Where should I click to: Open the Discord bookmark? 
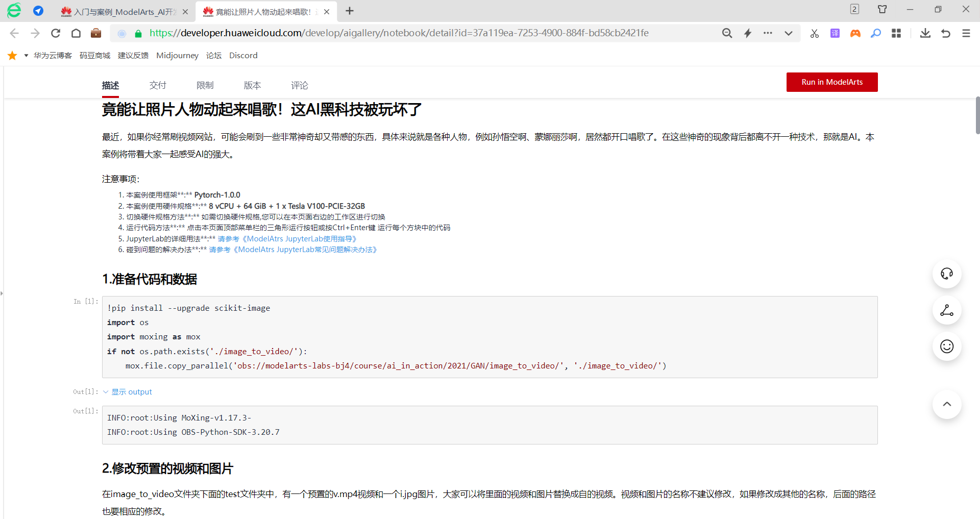pos(243,56)
